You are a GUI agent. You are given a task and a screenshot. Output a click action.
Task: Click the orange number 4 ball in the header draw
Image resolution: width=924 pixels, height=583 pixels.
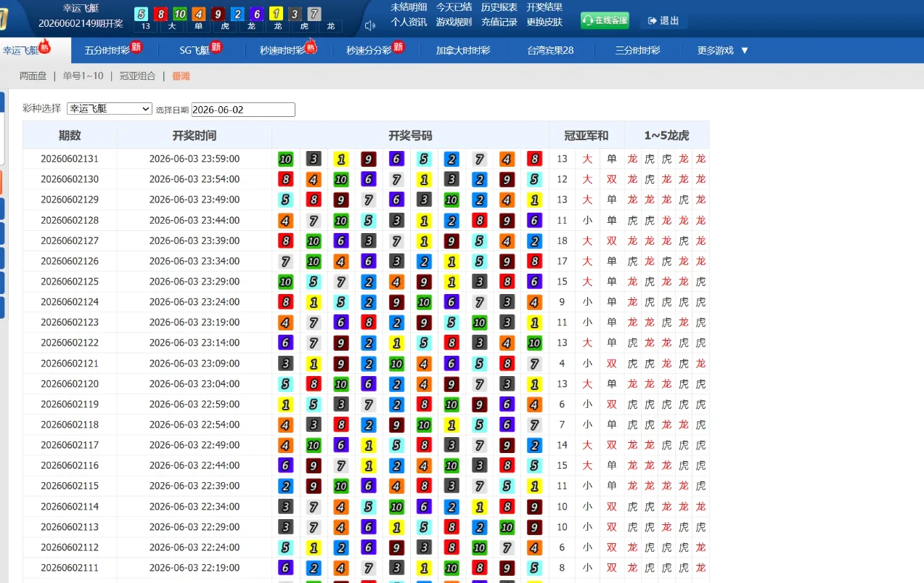click(198, 13)
